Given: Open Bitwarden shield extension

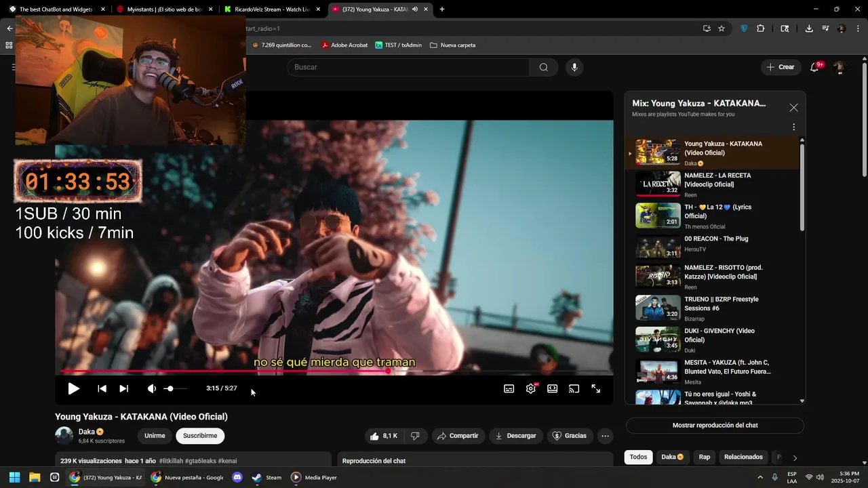Looking at the screenshot, I should 744,28.
